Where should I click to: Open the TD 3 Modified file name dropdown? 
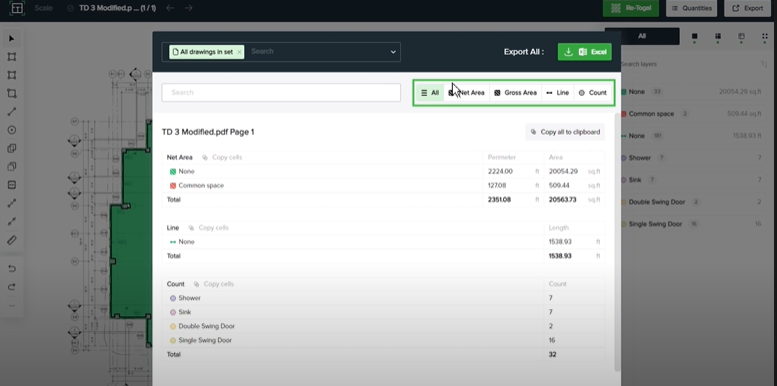pyautogui.click(x=118, y=8)
